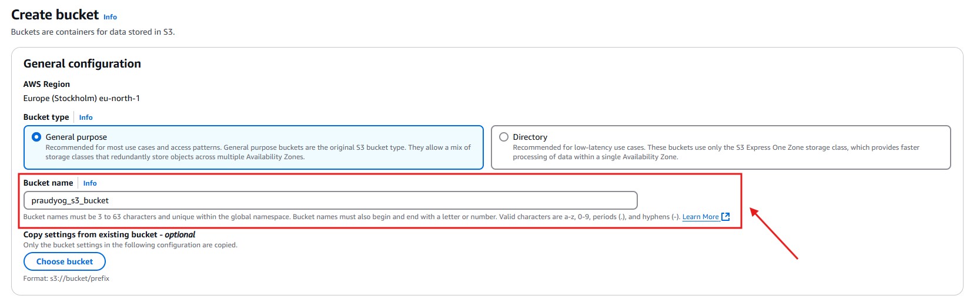
Task: Open the Info link next to Create bucket
Action: tap(110, 17)
